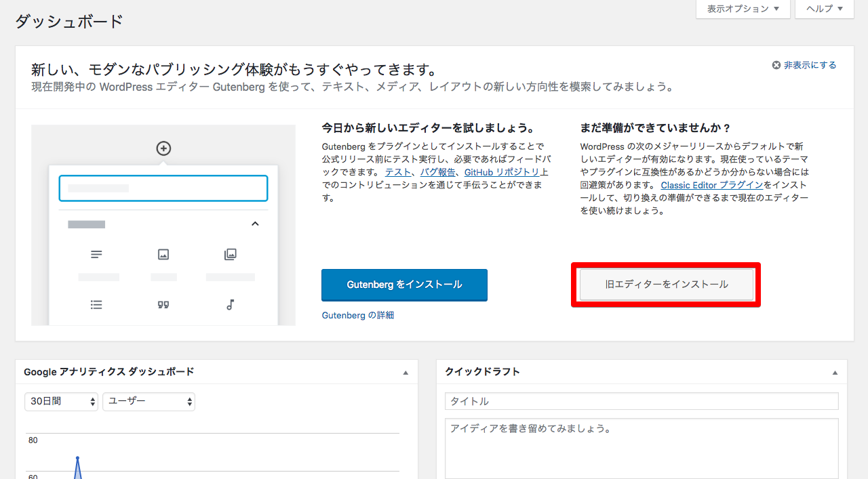
Task: Dismiss panel with 非表示にする link
Action: [804, 66]
